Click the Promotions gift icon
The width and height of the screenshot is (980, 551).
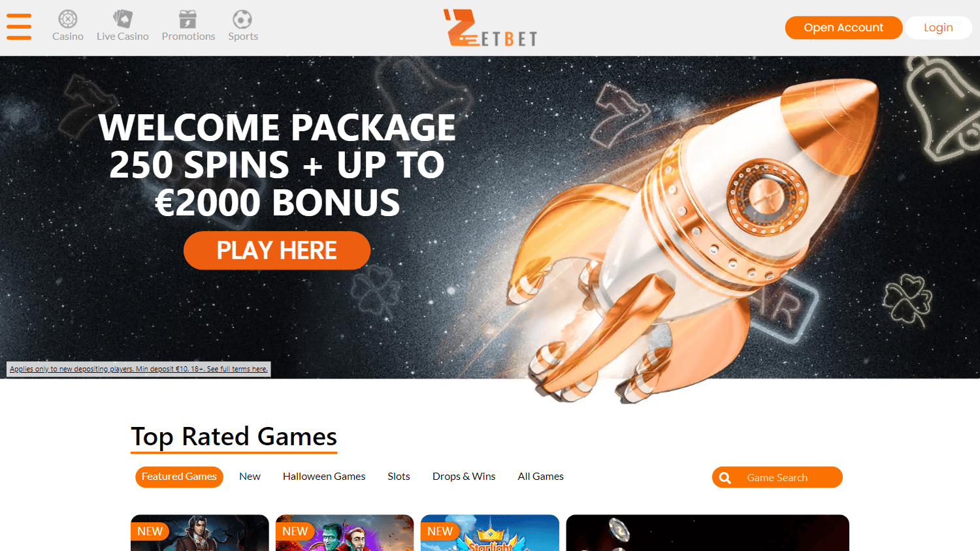188,19
